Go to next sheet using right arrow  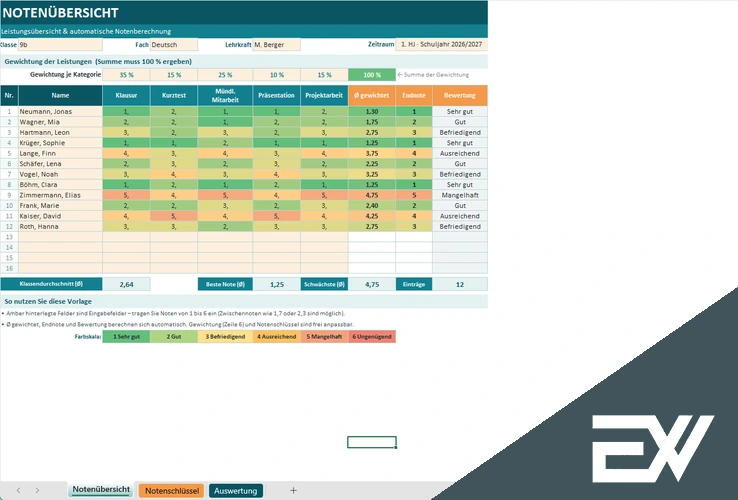coord(37,491)
